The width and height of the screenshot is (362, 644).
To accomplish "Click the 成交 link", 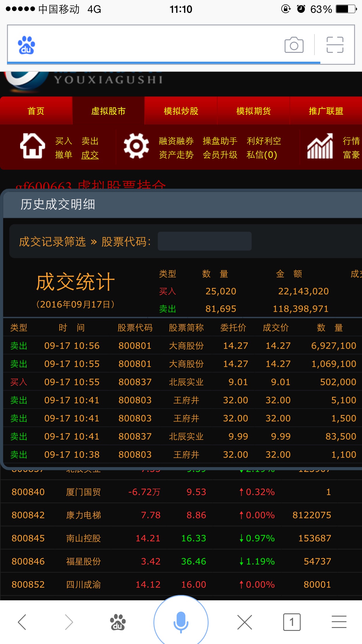I will click(90, 155).
